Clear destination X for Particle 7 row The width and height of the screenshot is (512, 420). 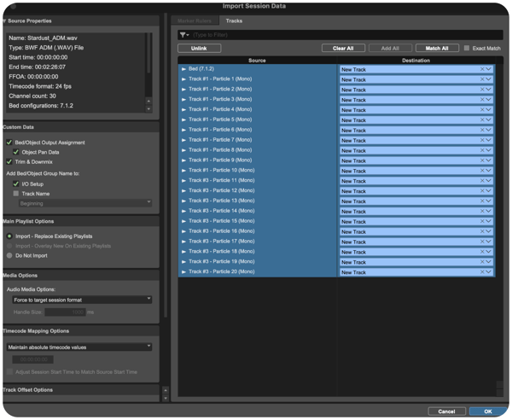point(482,140)
